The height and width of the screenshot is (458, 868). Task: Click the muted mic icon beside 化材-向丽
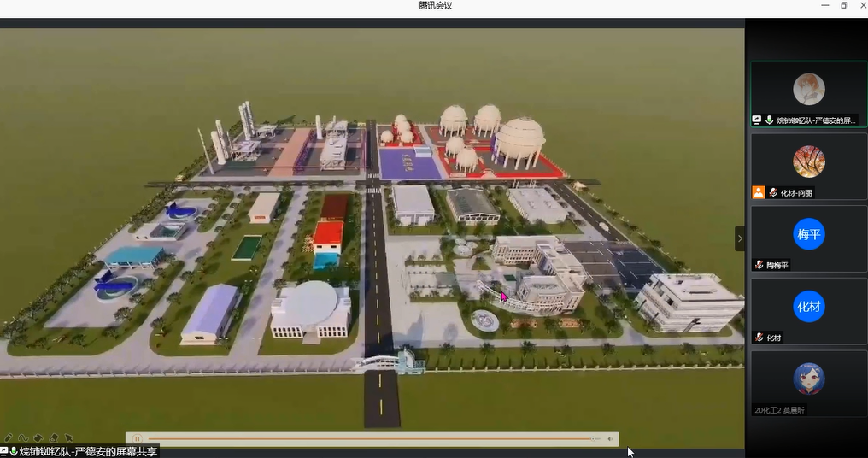(x=772, y=193)
